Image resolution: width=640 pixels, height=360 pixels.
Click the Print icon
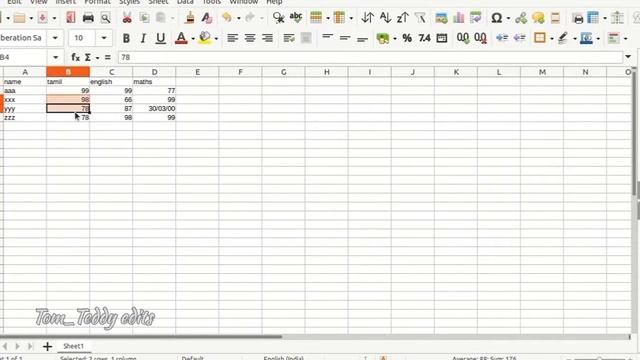click(88, 18)
